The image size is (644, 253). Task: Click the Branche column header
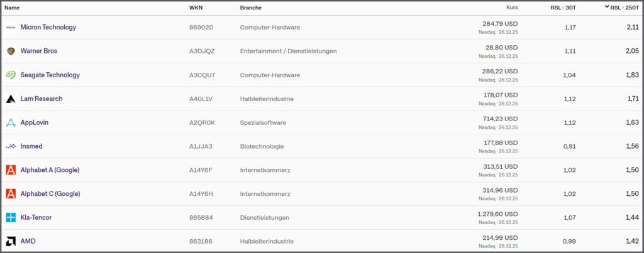click(x=250, y=8)
